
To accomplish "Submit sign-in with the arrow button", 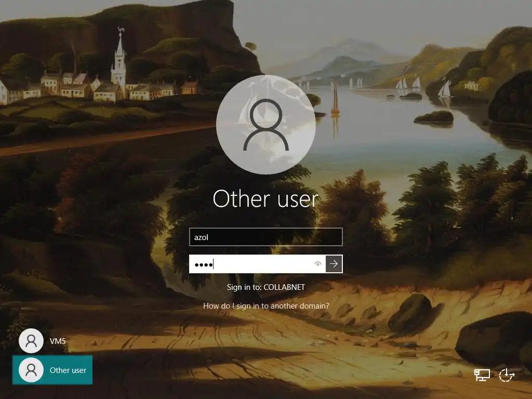I will (x=334, y=264).
